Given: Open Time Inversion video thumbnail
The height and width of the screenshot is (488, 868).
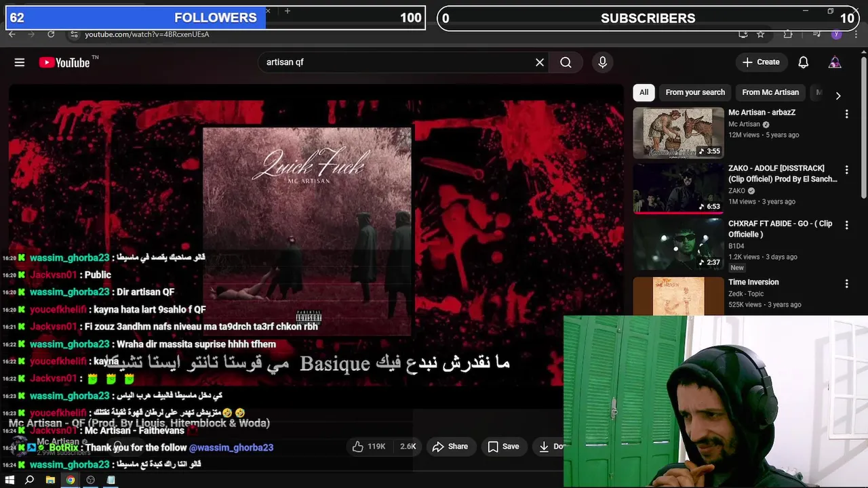Looking at the screenshot, I should (678, 296).
